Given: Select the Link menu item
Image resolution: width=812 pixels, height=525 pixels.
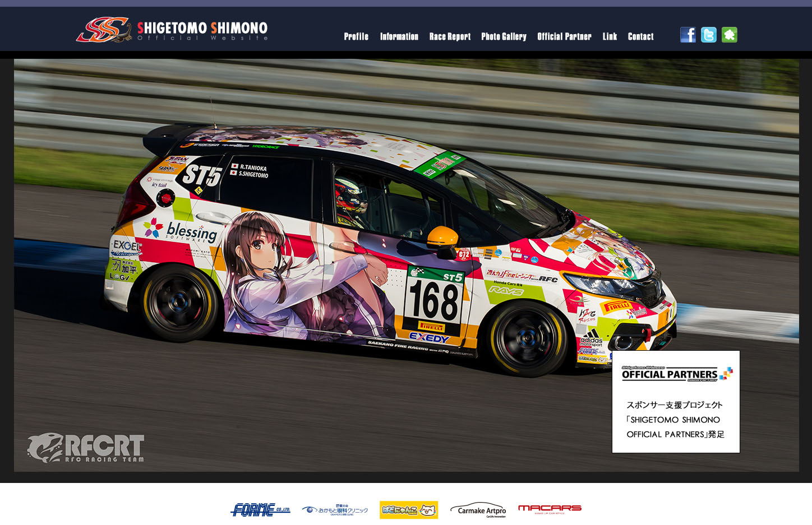Looking at the screenshot, I should coord(610,36).
